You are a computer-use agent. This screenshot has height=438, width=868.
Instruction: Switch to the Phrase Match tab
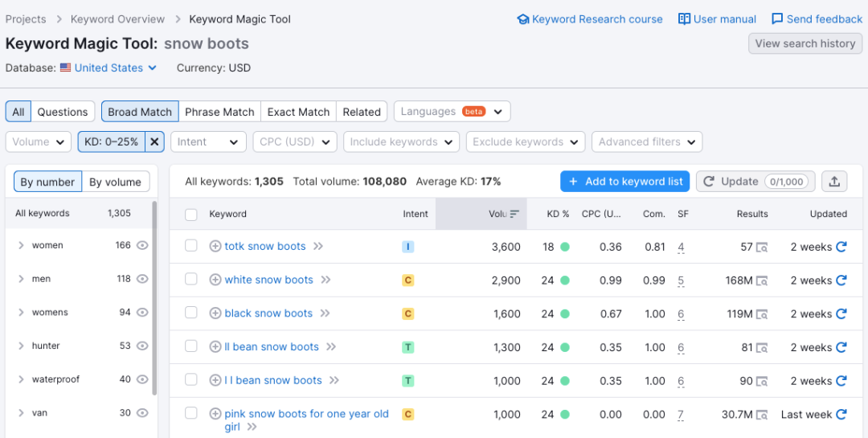tap(219, 112)
